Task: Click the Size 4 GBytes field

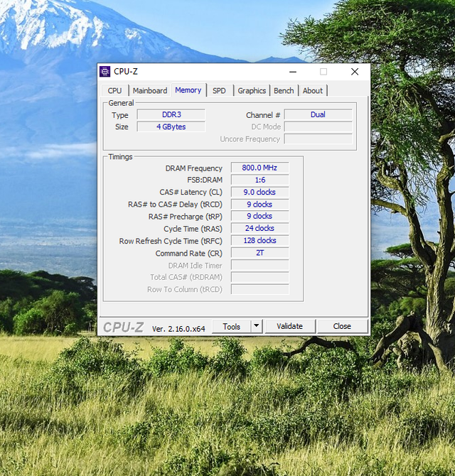Action: click(171, 126)
